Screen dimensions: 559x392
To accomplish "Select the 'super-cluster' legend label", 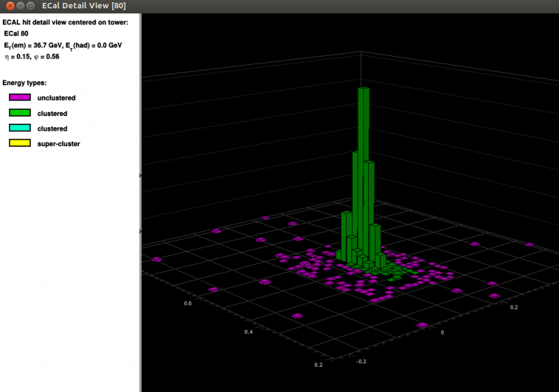I will 59,144.
